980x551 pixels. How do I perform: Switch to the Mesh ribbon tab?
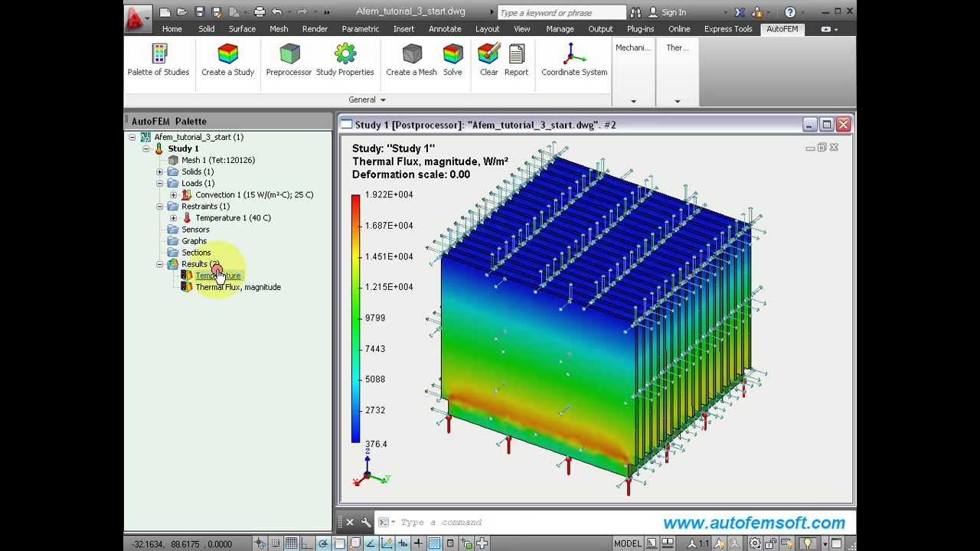point(279,29)
